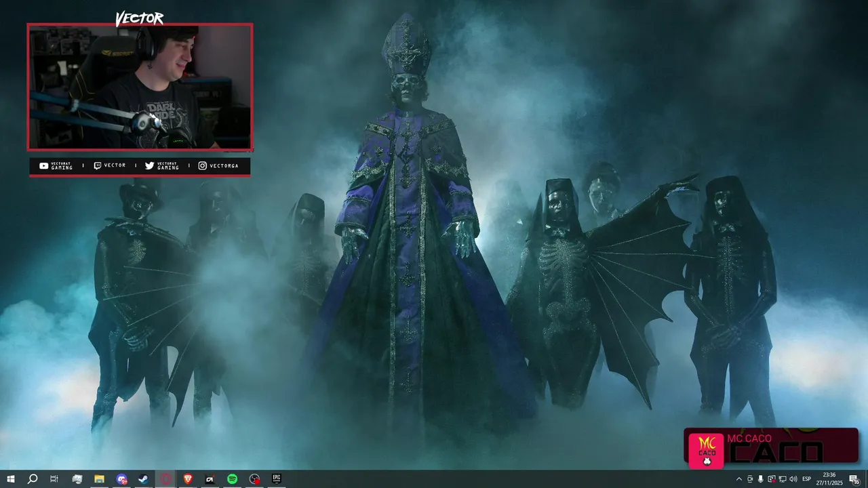
Task: Click the Vector webcam feed
Action: click(140, 87)
